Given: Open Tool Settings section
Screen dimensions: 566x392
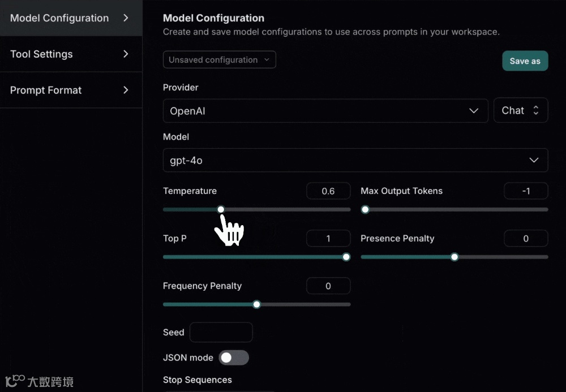Looking at the screenshot, I should (41, 54).
